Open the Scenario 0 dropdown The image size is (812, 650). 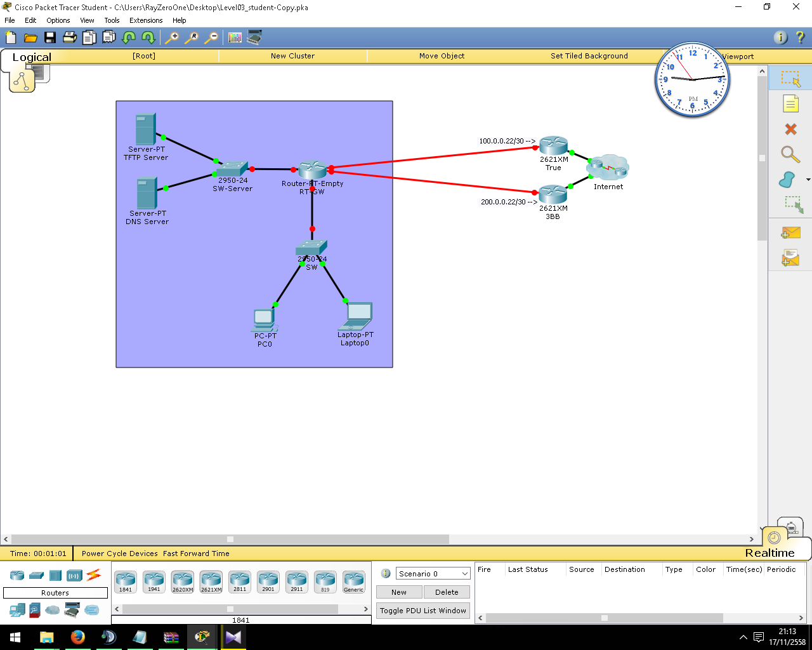point(433,574)
